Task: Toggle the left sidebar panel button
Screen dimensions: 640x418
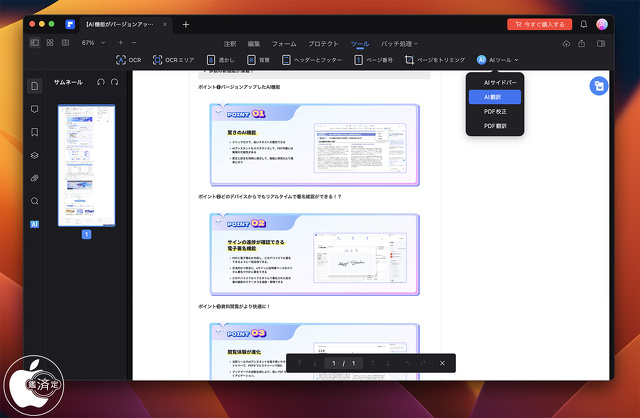Action: (x=35, y=42)
